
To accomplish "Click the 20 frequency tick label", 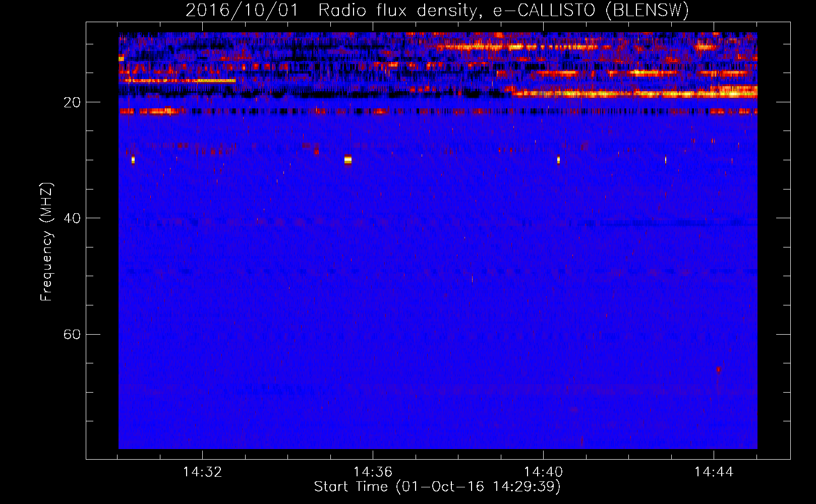I will (x=72, y=102).
